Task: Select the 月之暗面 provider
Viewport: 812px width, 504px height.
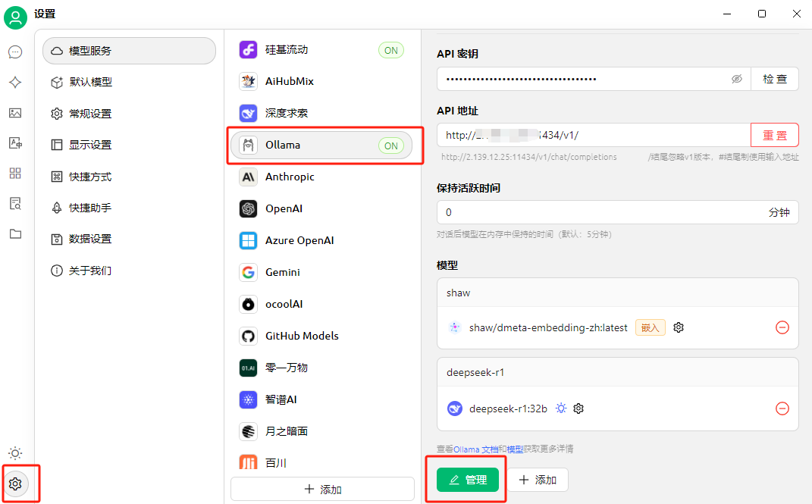Action: tap(321, 431)
